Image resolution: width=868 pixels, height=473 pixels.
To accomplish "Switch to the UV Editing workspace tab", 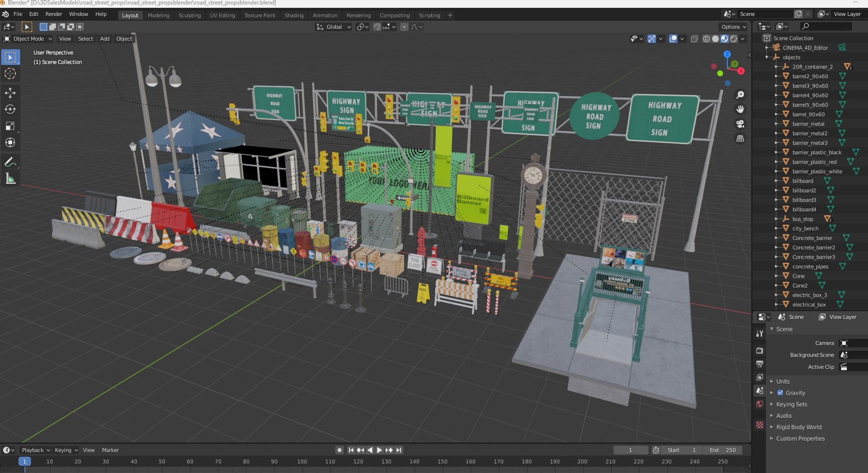I will coord(222,15).
